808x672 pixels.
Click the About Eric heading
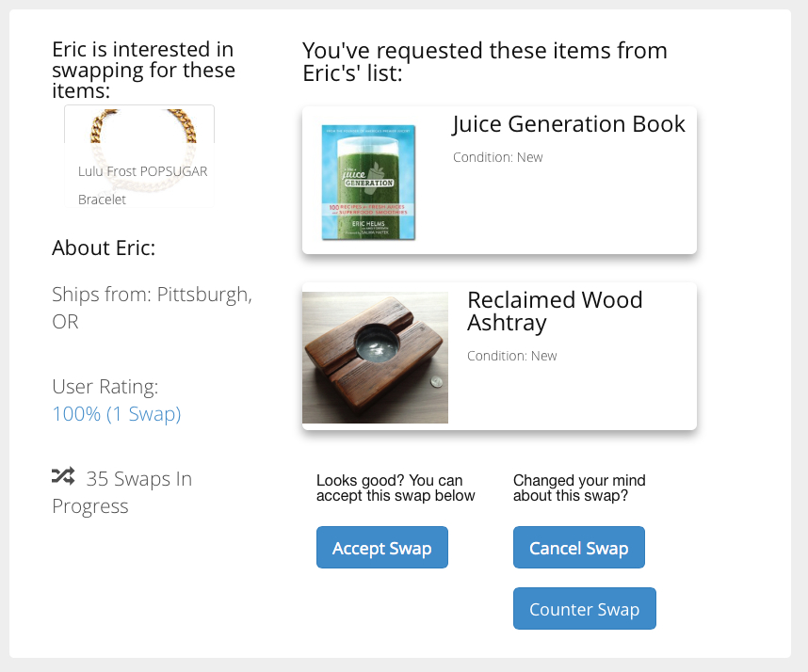pos(104,248)
